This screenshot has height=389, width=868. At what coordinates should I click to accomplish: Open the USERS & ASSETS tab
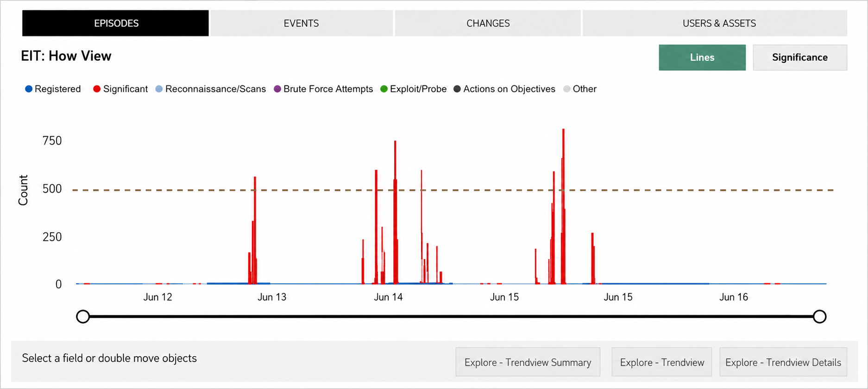pos(715,23)
